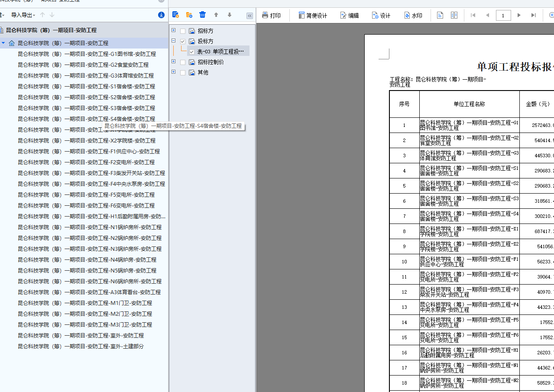This screenshot has width=554, height=392.
Task: Click the new folder icon with plus badge
Action: click(x=189, y=14)
